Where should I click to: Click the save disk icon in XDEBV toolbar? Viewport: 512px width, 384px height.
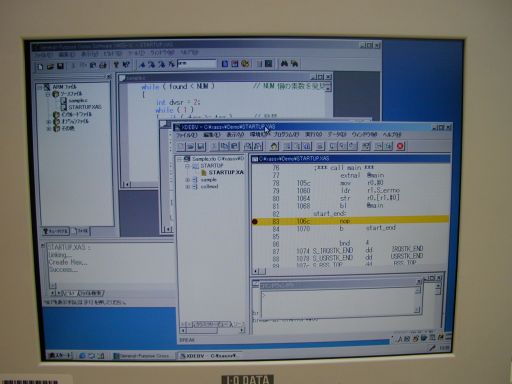coord(201,146)
